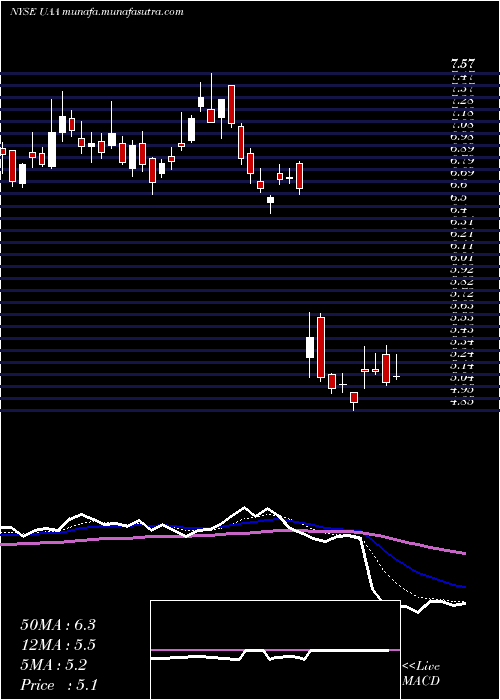Viewport: 500px width, 700px height.
Task: Click the 6.79 price axis label
Action: [462, 161]
